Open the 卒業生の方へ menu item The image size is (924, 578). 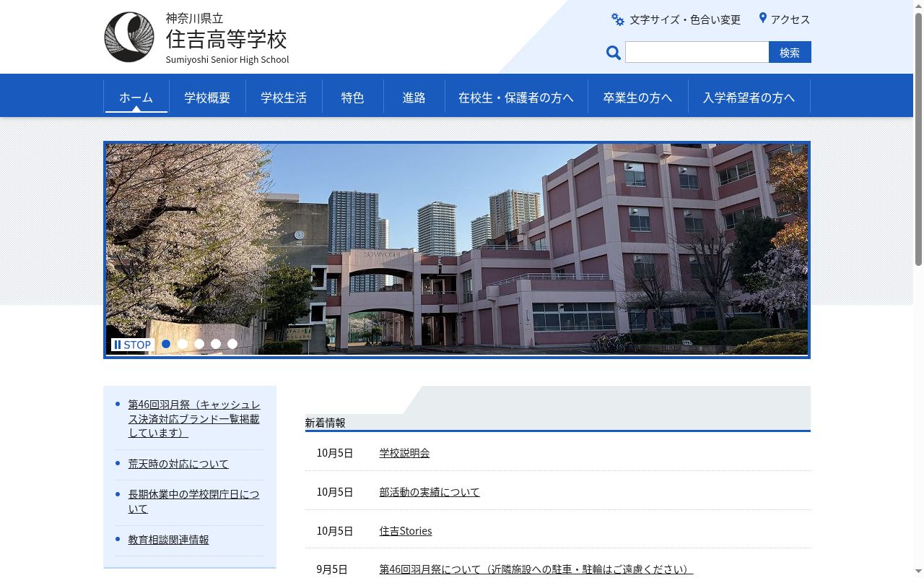(637, 97)
